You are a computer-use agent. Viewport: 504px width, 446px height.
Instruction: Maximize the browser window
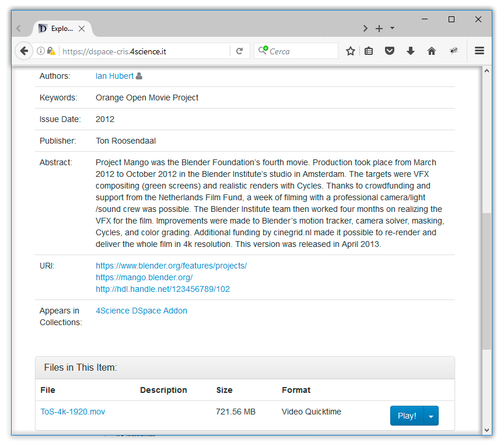click(x=452, y=19)
